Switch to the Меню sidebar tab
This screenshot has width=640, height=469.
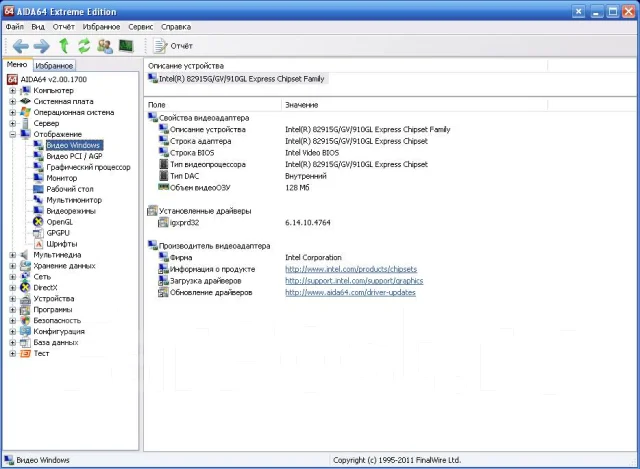(x=17, y=64)
